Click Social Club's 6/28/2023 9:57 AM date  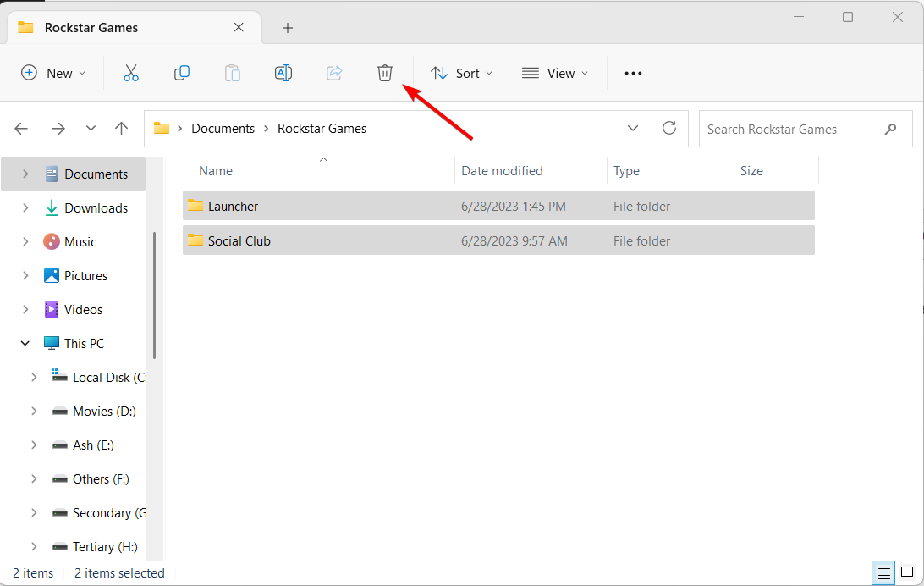click(514, 241)
